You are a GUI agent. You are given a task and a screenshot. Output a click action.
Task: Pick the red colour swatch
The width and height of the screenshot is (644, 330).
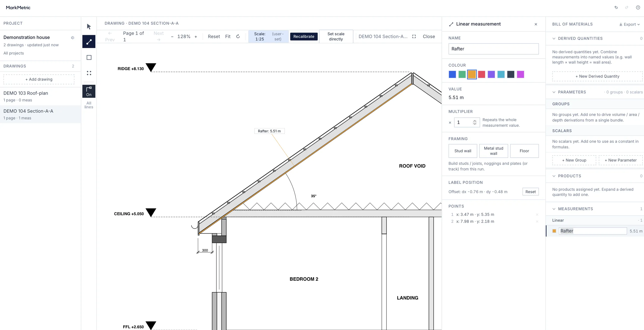click(481, 74)
